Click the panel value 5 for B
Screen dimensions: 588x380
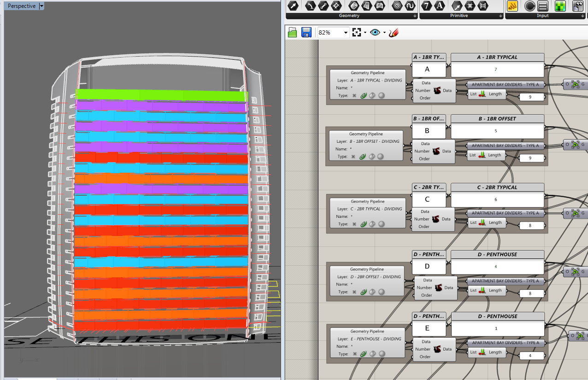[x=497, y=131]
